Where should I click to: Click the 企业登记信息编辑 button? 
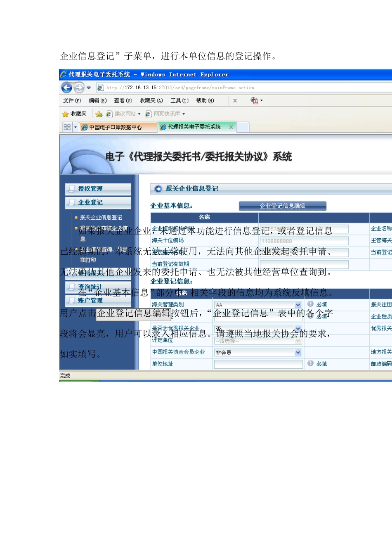click(x=283, y=206)
